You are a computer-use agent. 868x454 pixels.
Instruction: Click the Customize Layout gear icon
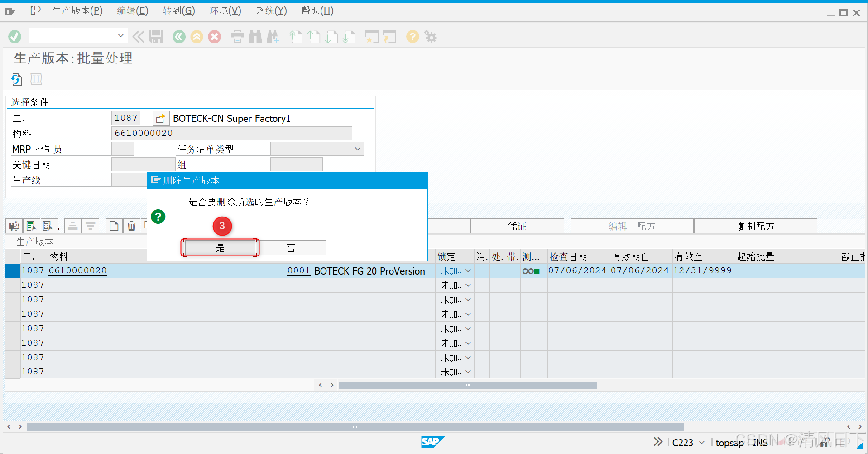pyautogui.click(x=430, y=37)
